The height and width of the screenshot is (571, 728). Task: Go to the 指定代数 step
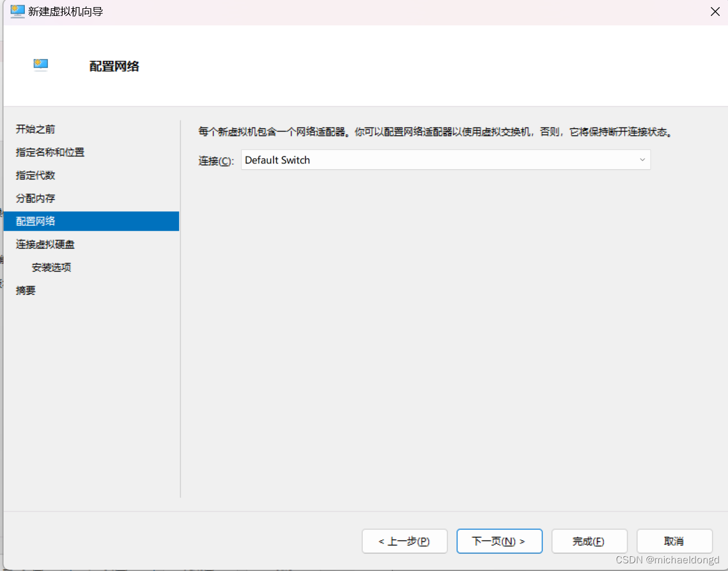coord(37,175)
